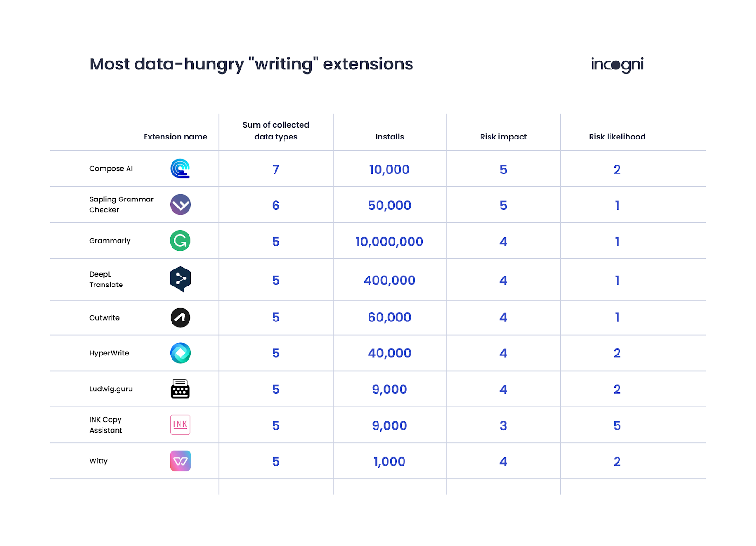756x546 pixels.
Task: Click the Ludwig.guru typewriter icon
Action: click(180, 389)
